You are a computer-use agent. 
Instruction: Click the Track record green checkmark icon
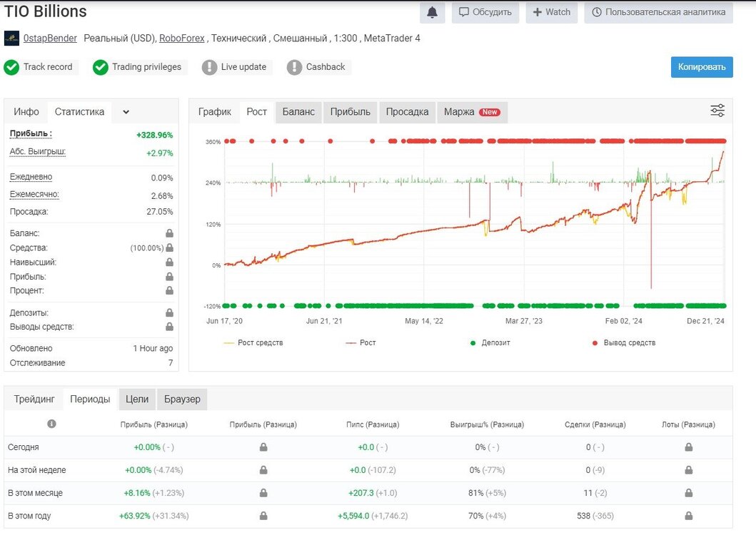pyautogui.click(x=11, y=68)
